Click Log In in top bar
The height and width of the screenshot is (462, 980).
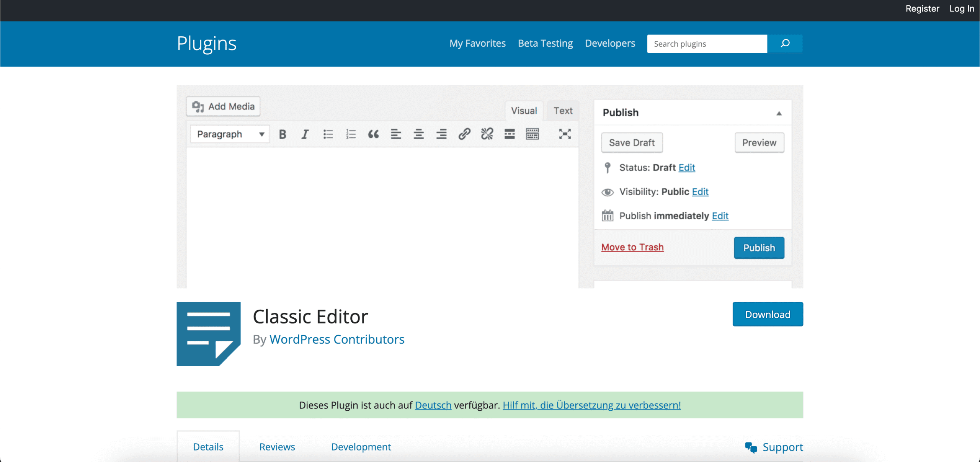[x=962, y=8]
